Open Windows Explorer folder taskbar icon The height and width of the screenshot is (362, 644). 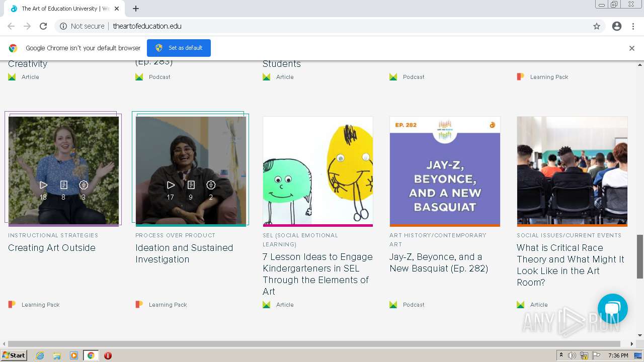(57, 355)
